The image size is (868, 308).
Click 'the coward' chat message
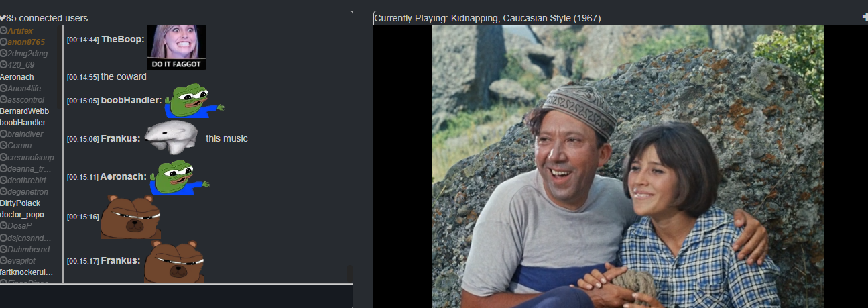click(x=123, y=76)
